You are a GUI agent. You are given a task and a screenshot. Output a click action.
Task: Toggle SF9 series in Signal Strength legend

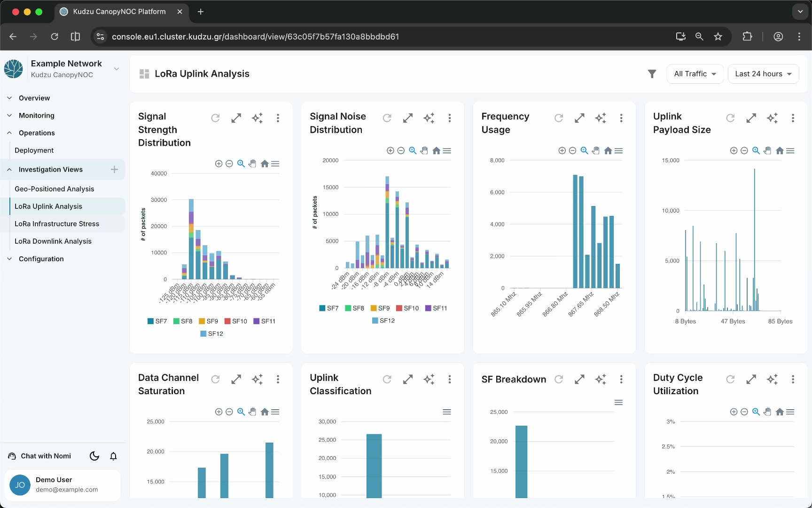click(x=208, y=321)
